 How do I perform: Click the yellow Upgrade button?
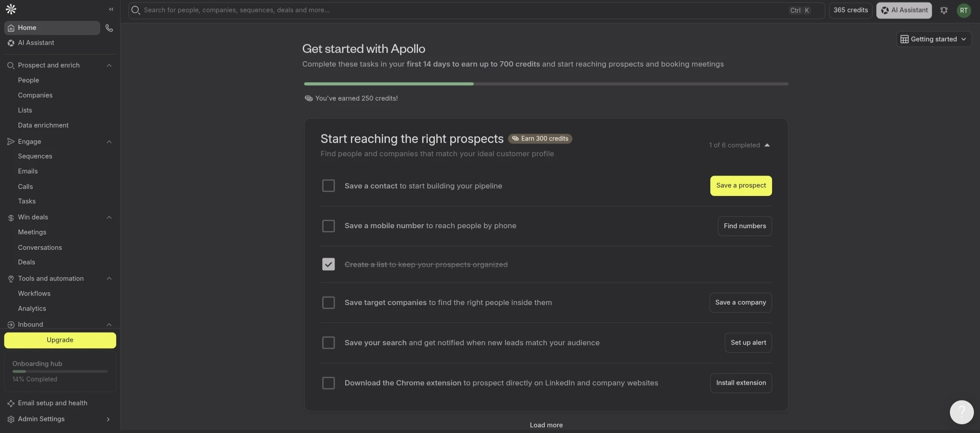tap(60, 340)
